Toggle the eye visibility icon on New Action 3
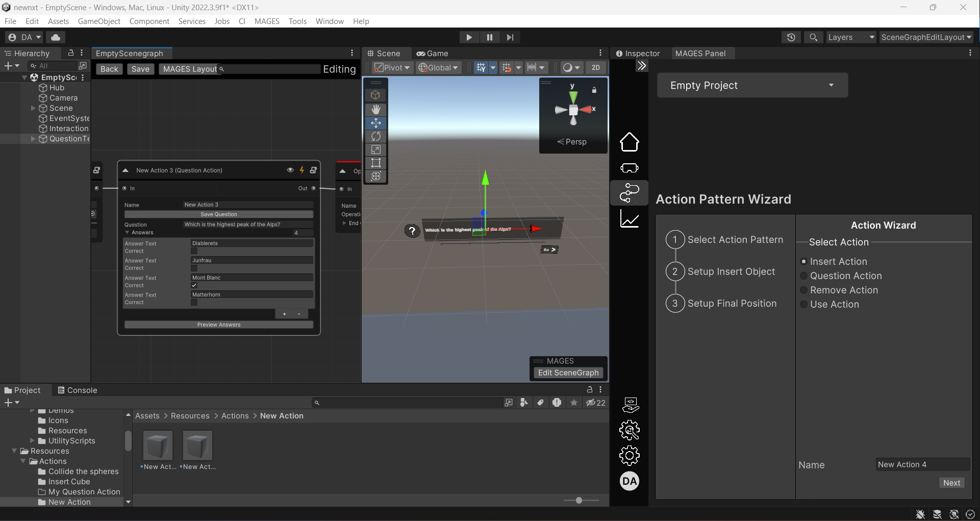Screen dimensions: 980x521 [x=290, y=170]
